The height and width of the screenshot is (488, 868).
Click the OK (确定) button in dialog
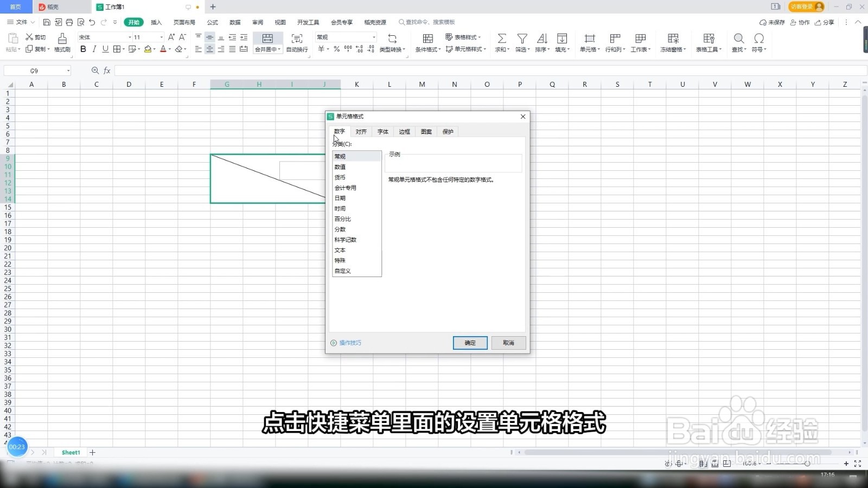coord(470,343)
